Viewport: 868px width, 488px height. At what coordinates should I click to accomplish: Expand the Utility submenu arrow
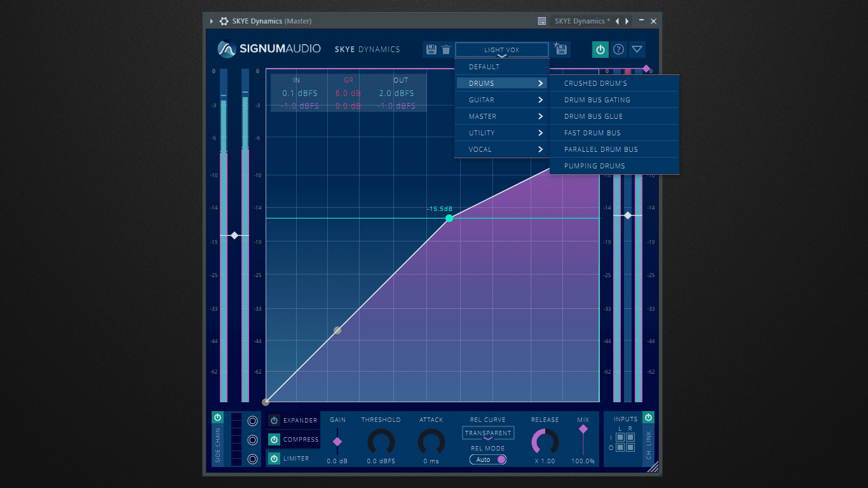pyautogui.click(x=541, y=133)
